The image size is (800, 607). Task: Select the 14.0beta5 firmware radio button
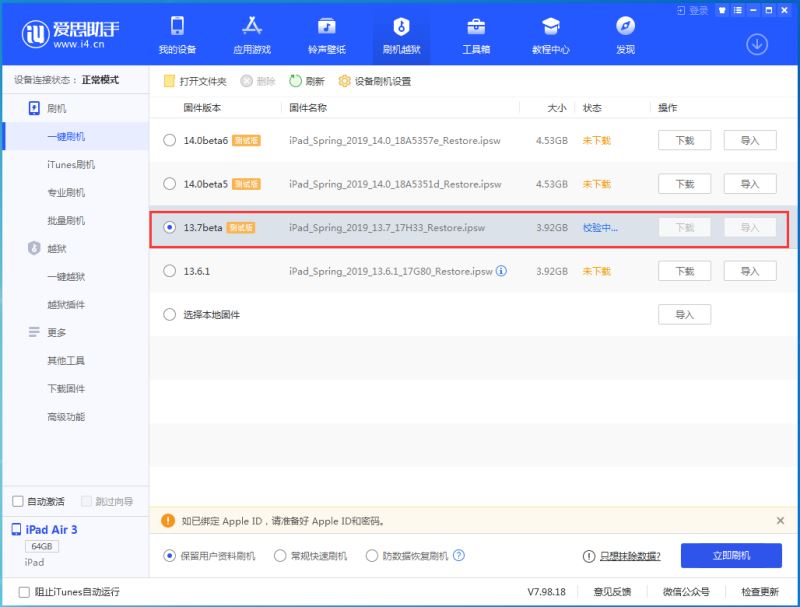(169, 184)
